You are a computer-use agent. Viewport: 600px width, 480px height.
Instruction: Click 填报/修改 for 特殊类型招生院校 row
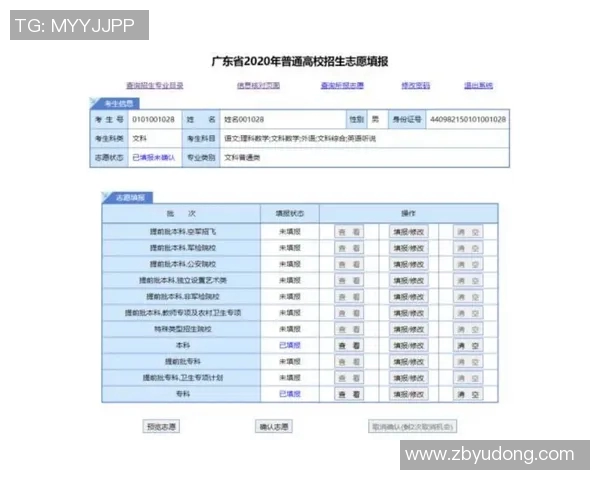pyautogui.click(x=409, y=329)
